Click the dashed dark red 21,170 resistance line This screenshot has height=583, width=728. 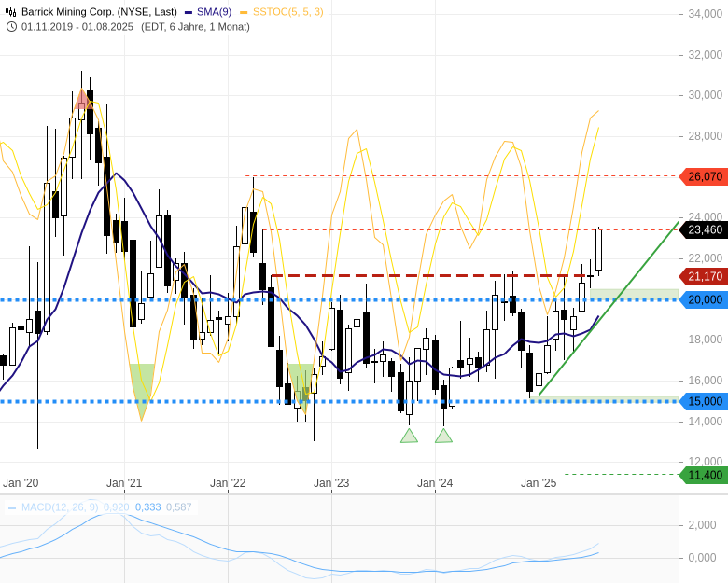click(x=428, y=276)
